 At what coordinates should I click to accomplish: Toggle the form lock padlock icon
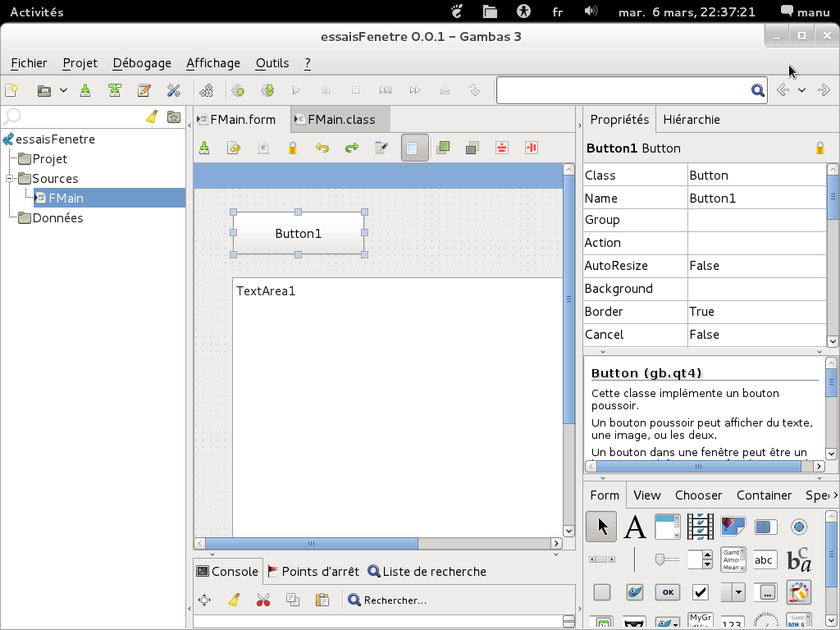pos(293,148)
